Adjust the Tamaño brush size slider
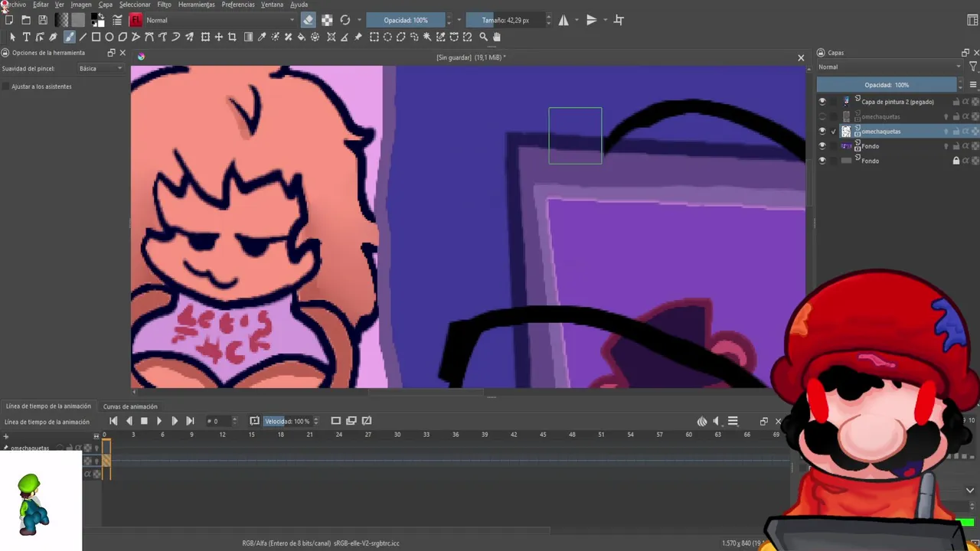 pyautogui.click(x=505, y=20)
